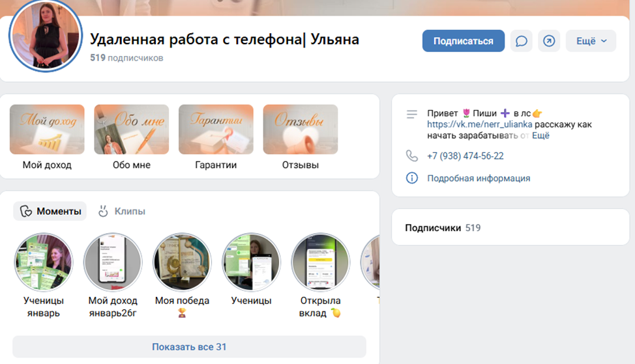635x364 pixels.
Task: Open the message chat bubble icon
Action: pos(521,41)
